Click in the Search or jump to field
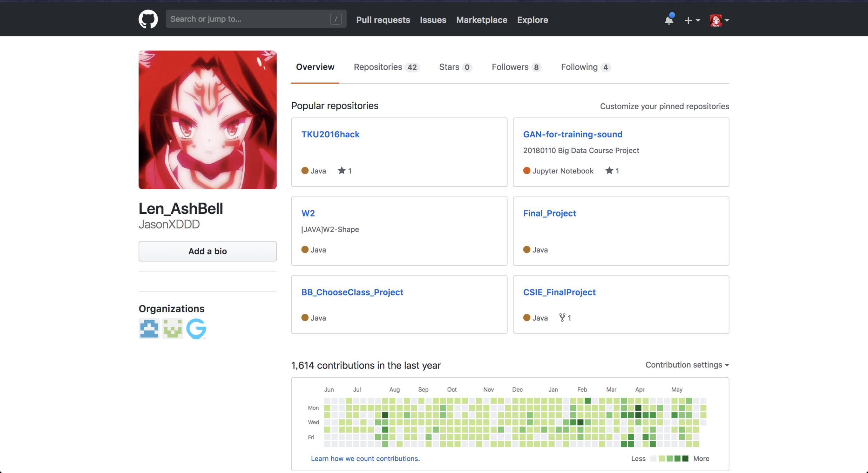Screen dimensions: 868x473 (x=249, y=19)
